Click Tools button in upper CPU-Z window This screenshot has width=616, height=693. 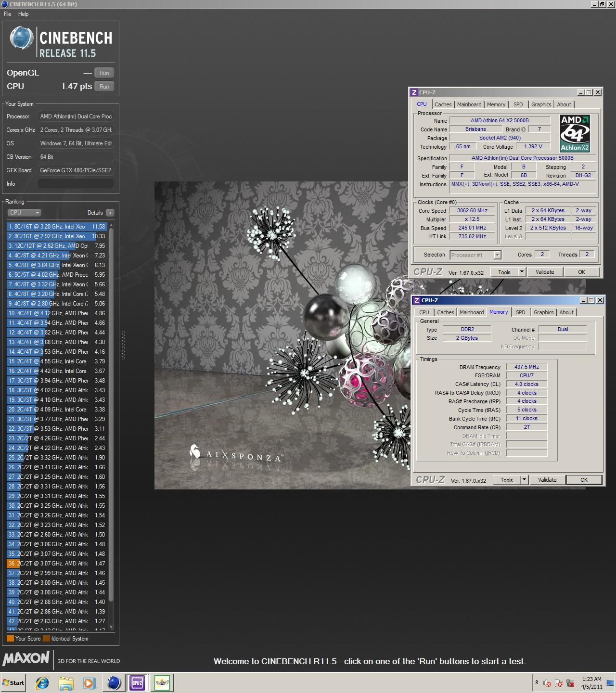504,272
